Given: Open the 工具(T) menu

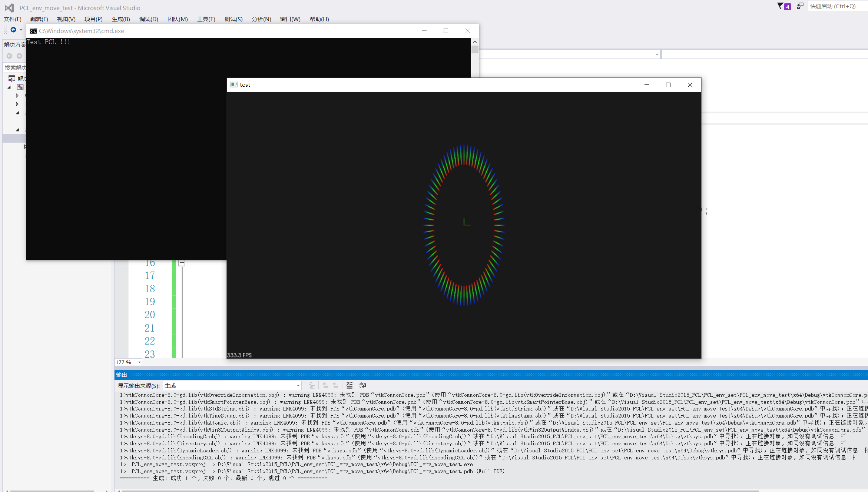Looking at the screenshot, I should click(206, 19).
